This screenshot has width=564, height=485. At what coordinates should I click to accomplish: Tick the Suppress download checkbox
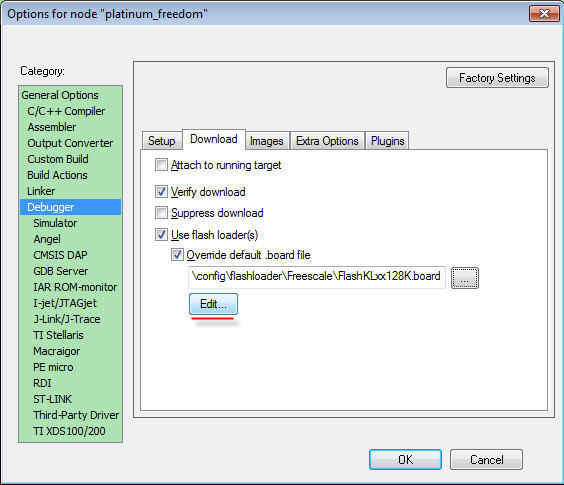161,212
